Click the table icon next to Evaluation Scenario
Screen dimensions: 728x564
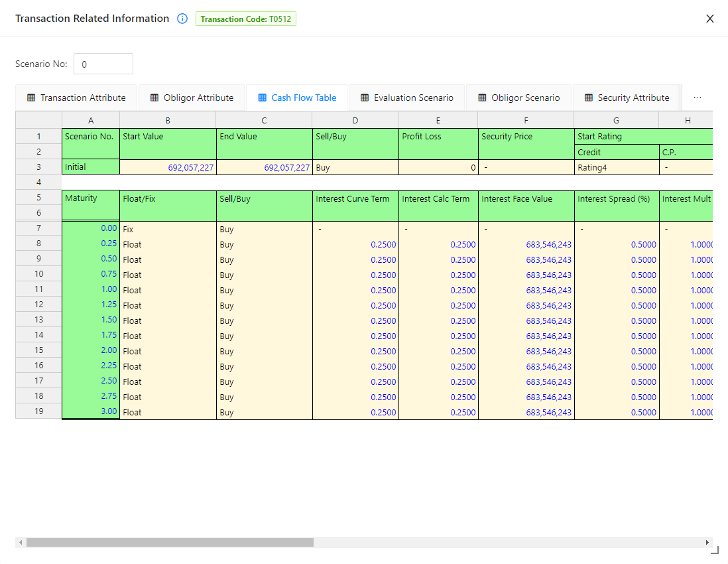tap(363, 97)
